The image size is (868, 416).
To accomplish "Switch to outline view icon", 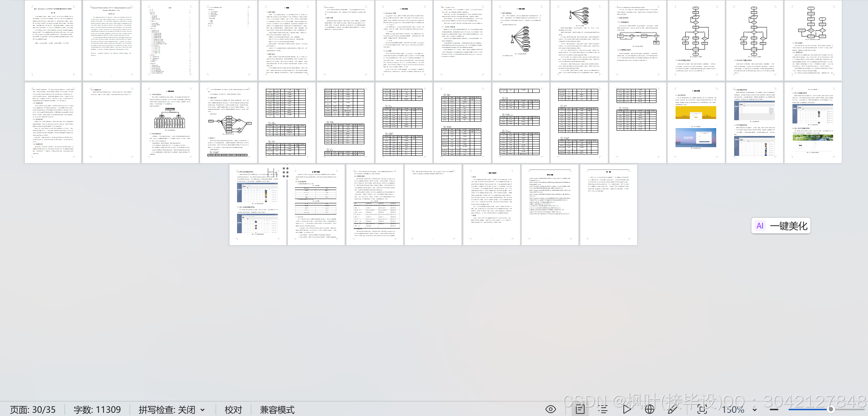I will click(x=603, y=409).
